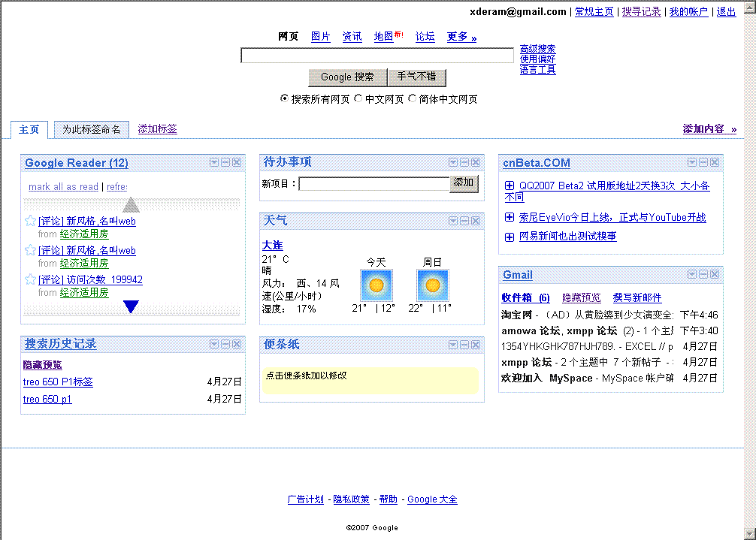Minimize the Gmail widget
Screen dimensions: 756x540
tap(703, 274)
